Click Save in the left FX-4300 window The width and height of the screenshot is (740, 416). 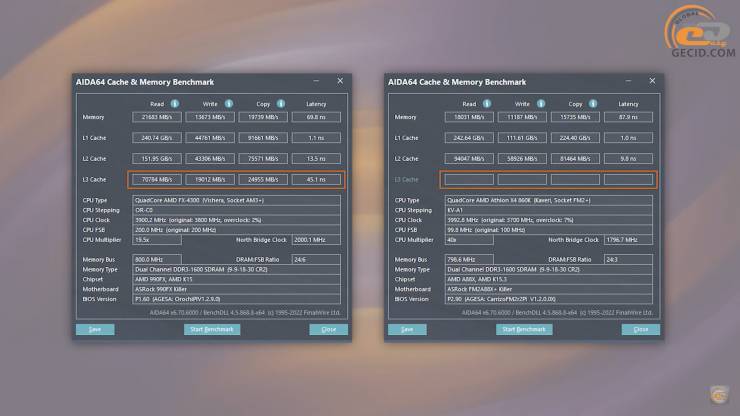tap(95, 329)
